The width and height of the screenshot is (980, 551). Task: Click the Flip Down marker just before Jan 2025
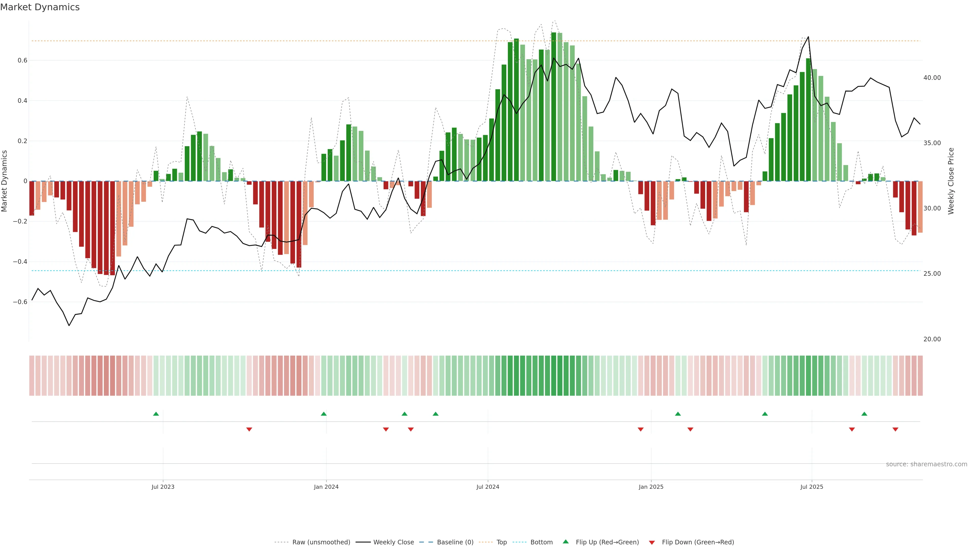click(641, 429)
